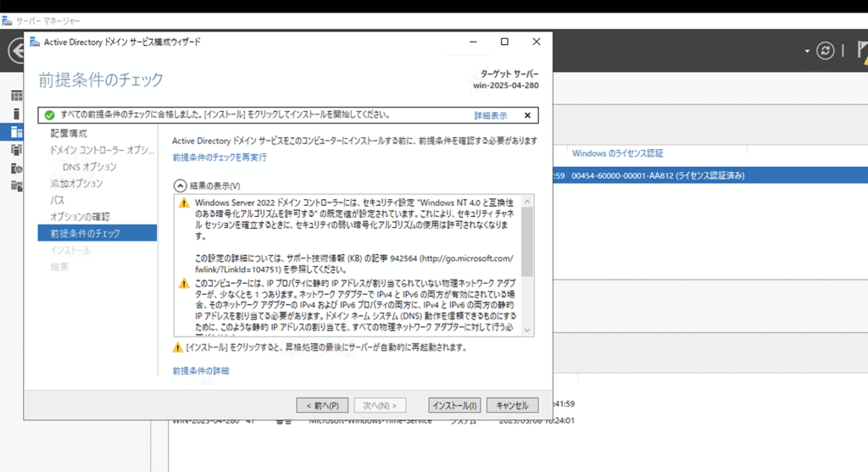Open the Local Server icon in Server Manager sidebar
This screenshot has width=868, height=472.
click(17, 114)
